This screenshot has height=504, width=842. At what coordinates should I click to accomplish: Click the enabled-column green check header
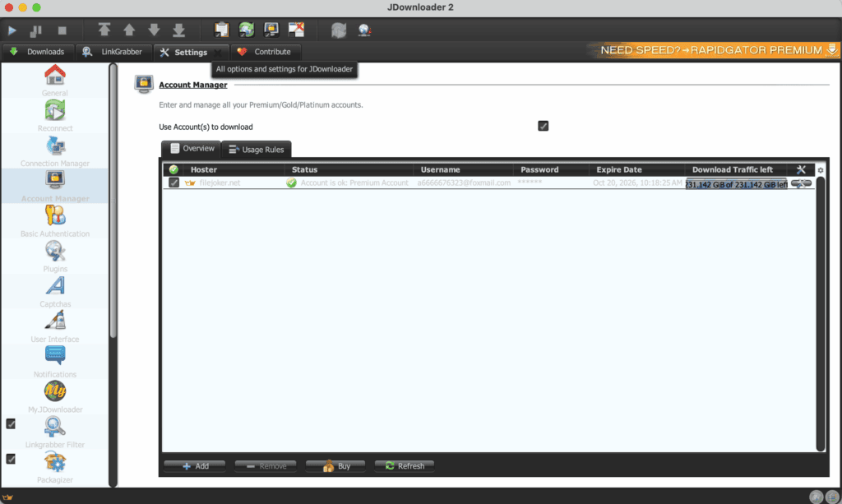(173, 169)
